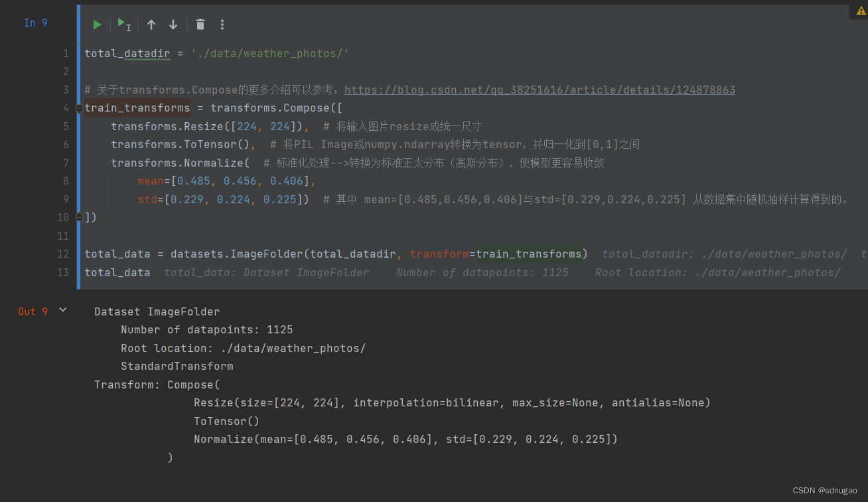Click output text 'Number of datapoints: 1125'

coord(207,329)
